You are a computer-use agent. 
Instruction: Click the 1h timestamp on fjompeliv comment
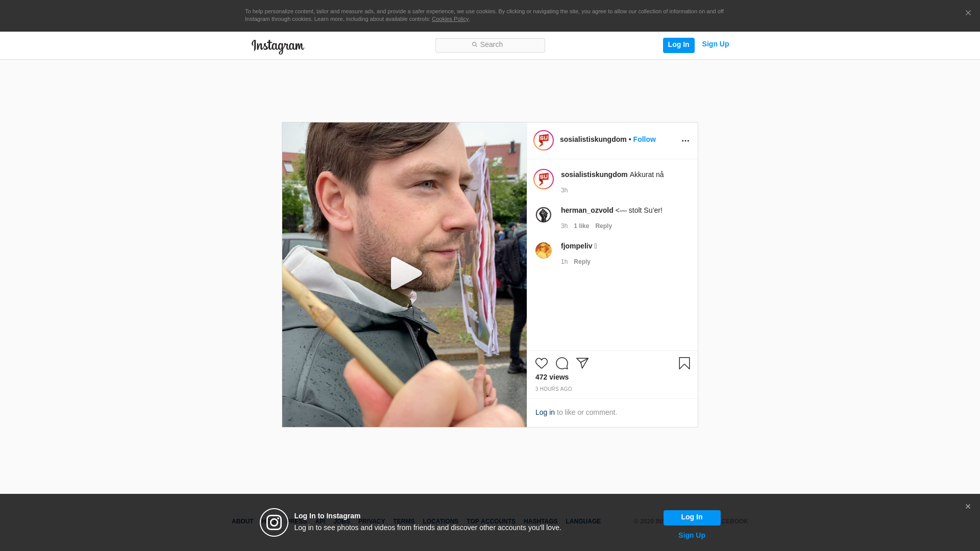(x=564, y=262)
